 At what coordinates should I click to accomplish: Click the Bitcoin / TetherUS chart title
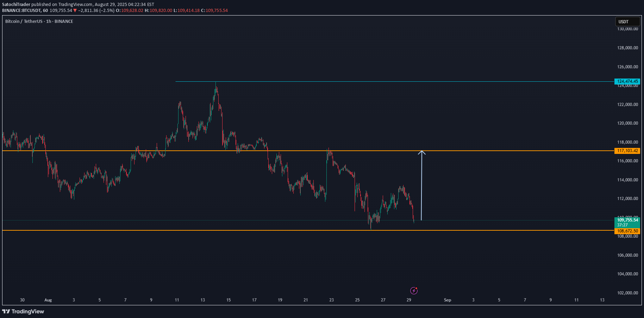pos(39,21)
